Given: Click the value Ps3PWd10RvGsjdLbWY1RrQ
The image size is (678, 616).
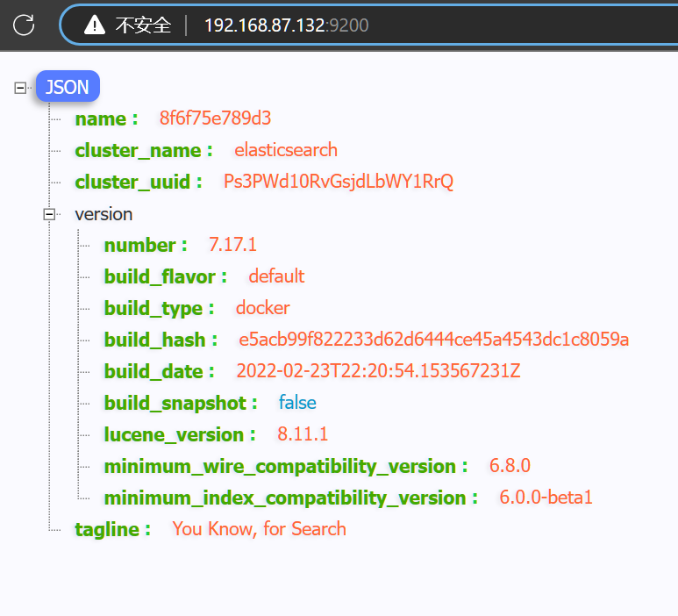Looking at the screenshot, I should [339, 182].
